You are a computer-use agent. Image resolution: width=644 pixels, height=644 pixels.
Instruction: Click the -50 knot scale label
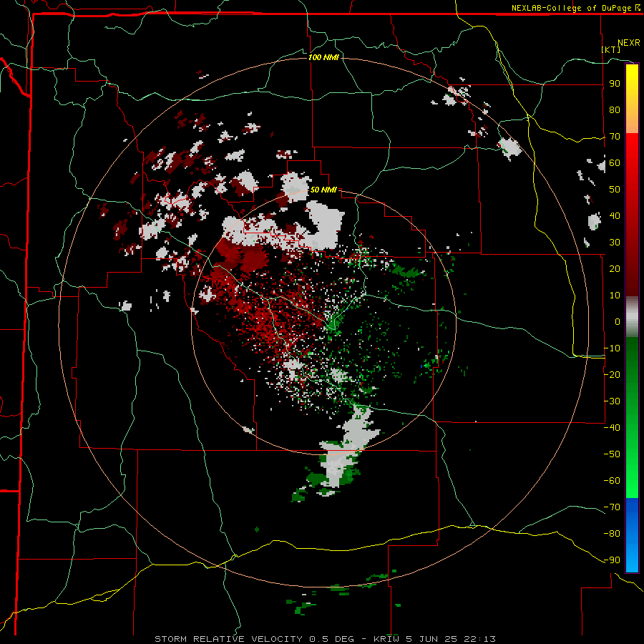click(x=613, y=454)
